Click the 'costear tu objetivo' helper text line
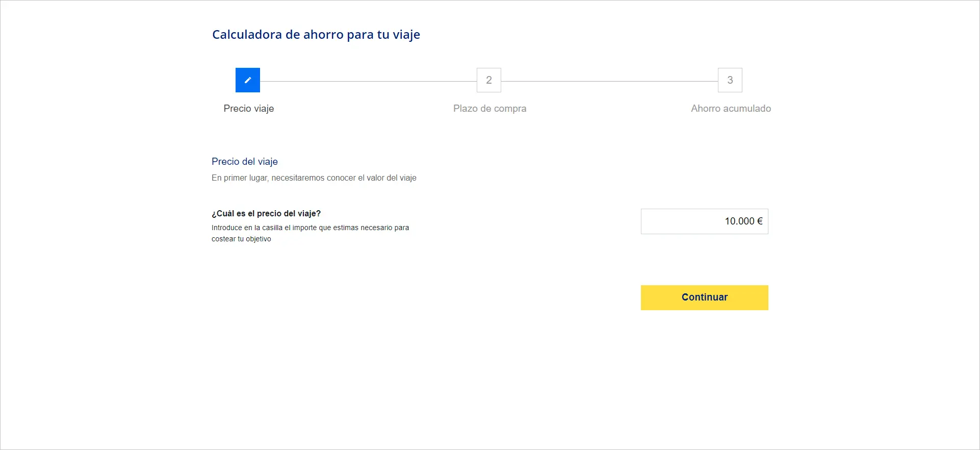The height and width of the screenshot is (450, 980). 241,239
